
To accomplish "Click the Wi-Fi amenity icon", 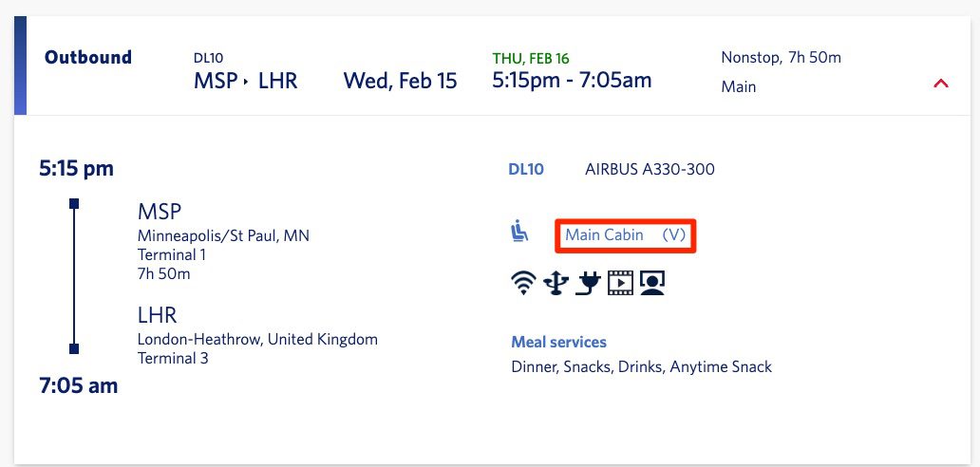I will [x=523, y=284].
